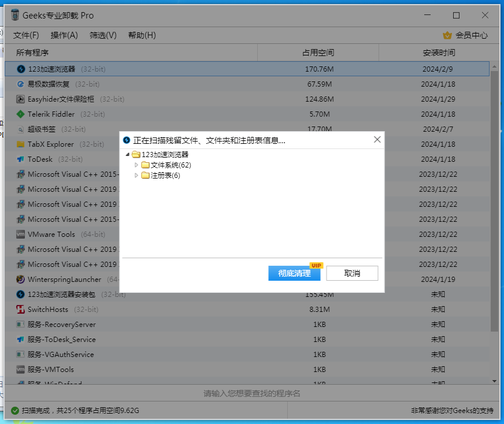
Task: Sort by the 所有程序 column header
Action: [x=131, y=53]
